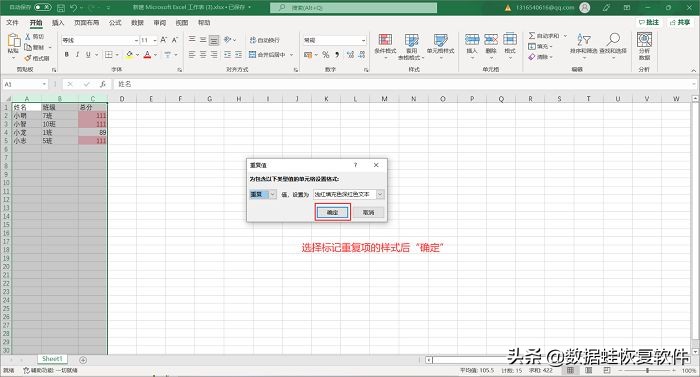Click the text orientation icon
Image resolution: width=700 pixels, height=377 pixels.
[x=228, y=40]
